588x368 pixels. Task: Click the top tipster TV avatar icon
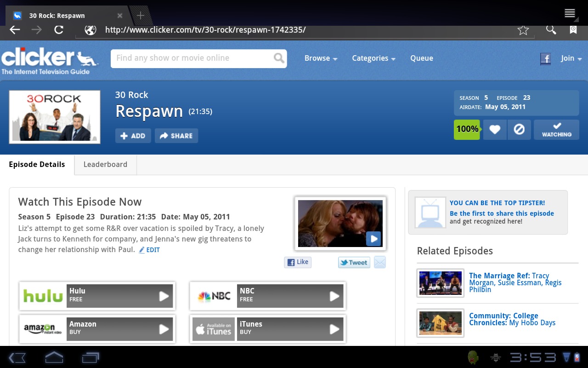click(430, 213)
